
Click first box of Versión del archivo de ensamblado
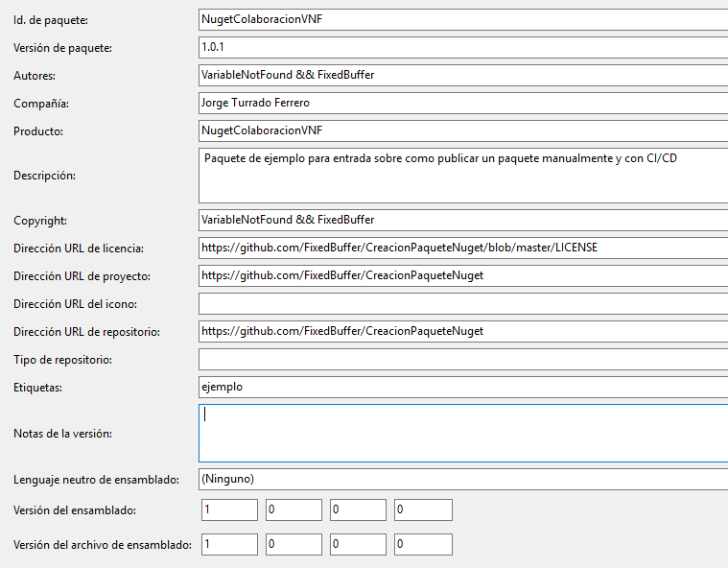229,544
